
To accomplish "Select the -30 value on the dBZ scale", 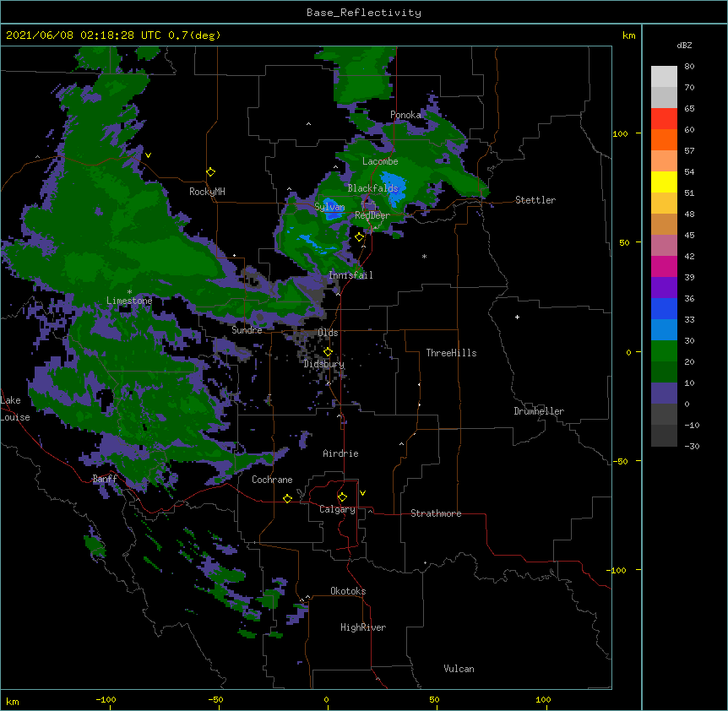I will (692, 447).
